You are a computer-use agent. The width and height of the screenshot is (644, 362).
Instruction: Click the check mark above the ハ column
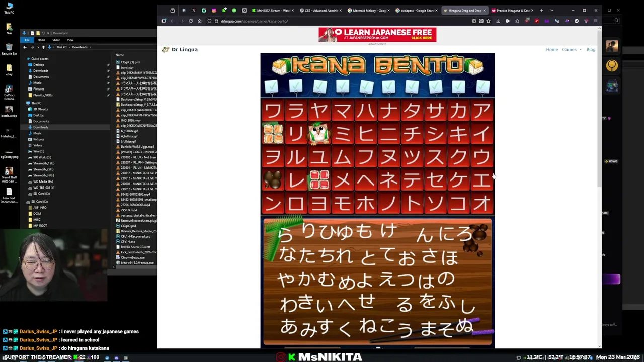click(x=366, y=87)
